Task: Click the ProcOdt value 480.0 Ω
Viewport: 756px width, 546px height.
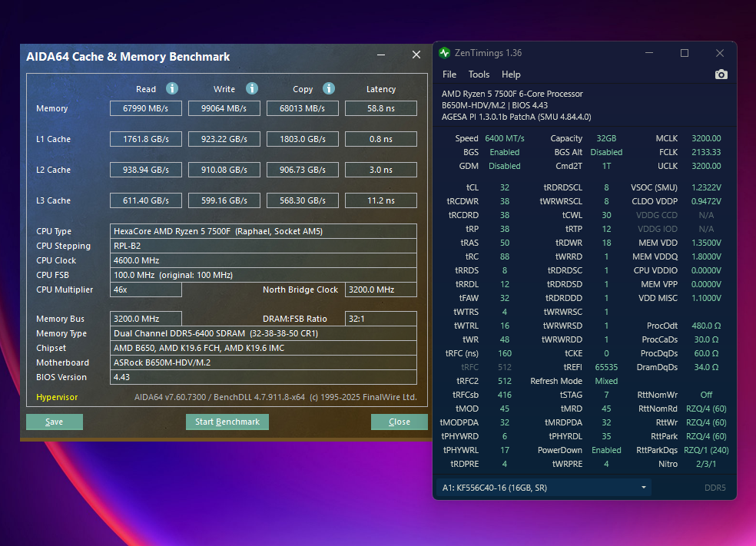Action: pyautogui.click(x=706, y=326)
